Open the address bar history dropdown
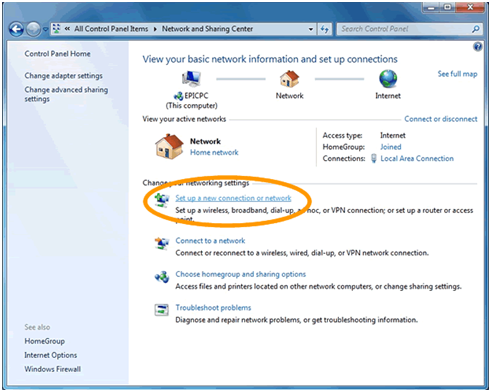The image size is (491, 392). click(311, 29)
